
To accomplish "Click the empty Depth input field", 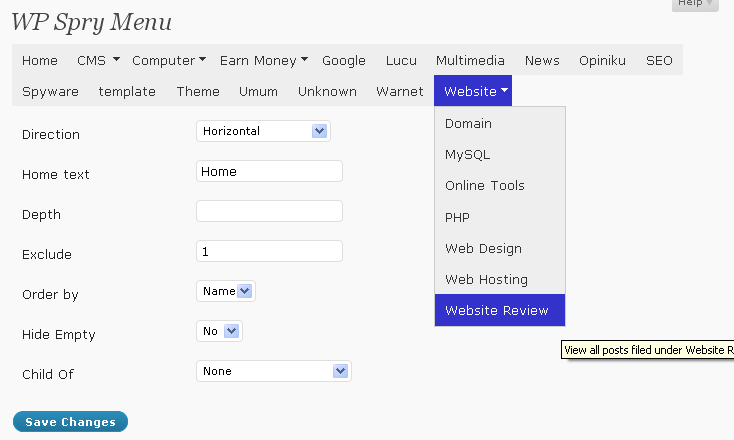I will click(x=269, y=211).
